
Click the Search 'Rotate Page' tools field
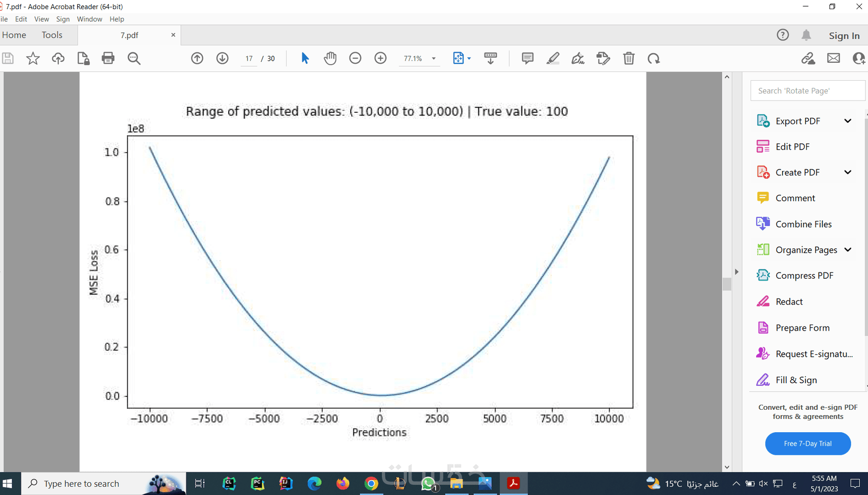point(808,90)
